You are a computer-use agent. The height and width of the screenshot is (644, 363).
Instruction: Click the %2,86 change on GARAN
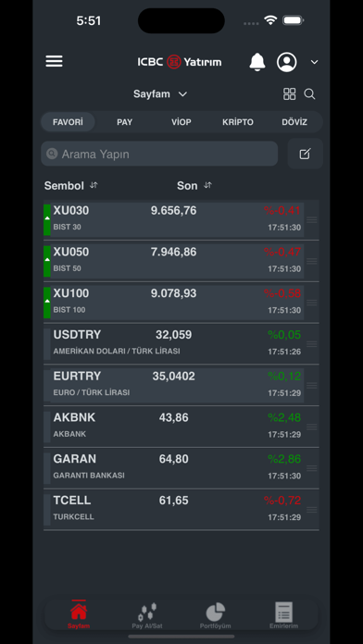pos(284,459)
